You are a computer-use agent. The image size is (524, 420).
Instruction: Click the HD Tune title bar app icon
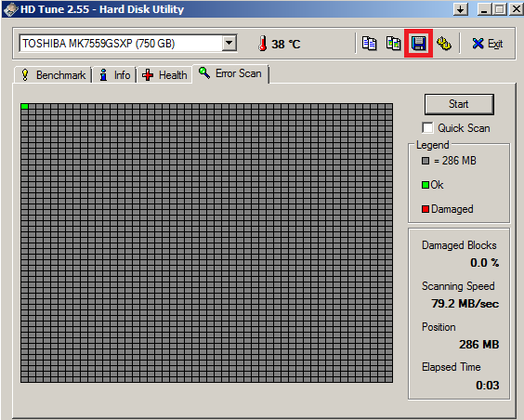coord(10,9)
